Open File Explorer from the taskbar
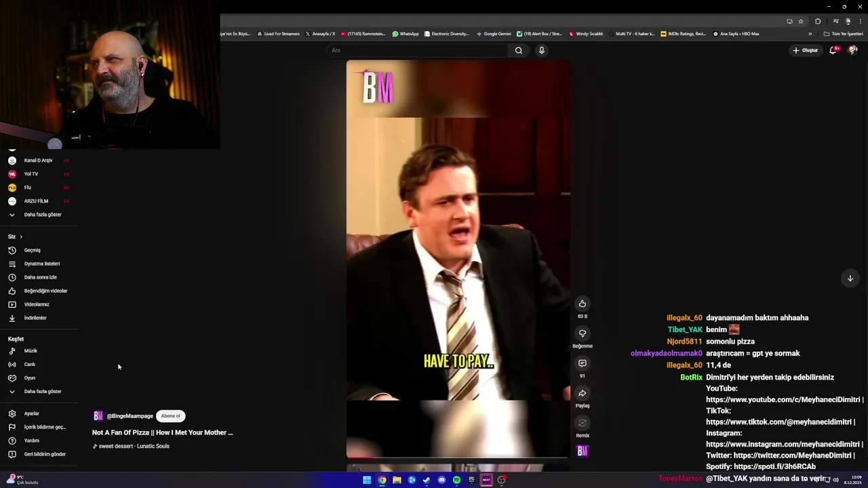 coord(397,480)
